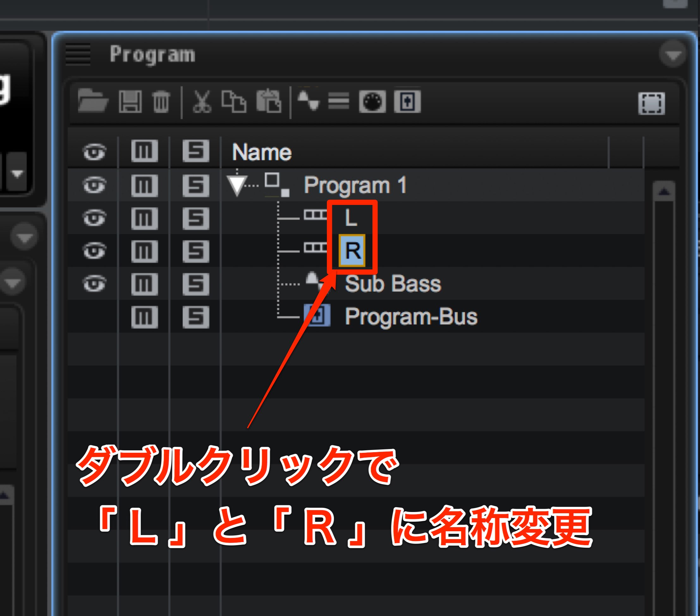700x616 pixels.
Task: Click the Program-Bus blue bus icon
Action: 317,315
